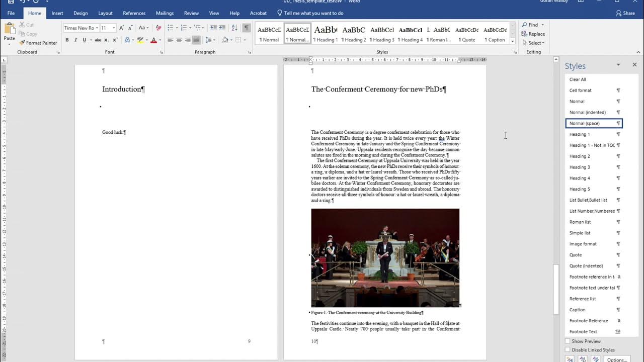Apply Superscript formatting
The image size is (644, 362).
(x=115, y=40)
